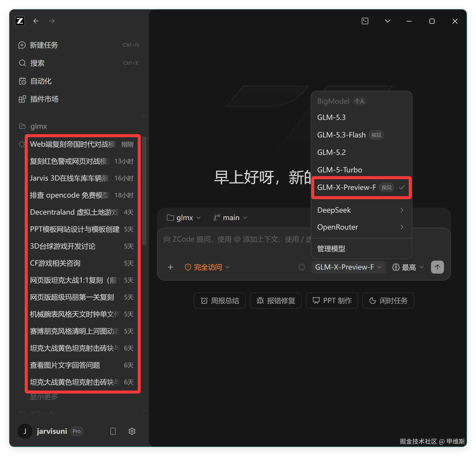Image resolution: width=476 pixels, height=456 pixels.
Task: Expand the DeepSeek provider submenu
Action: [x=361, y=210]
